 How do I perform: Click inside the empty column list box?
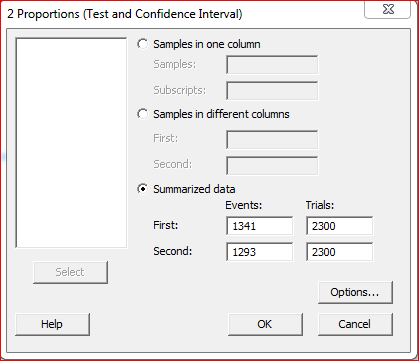click(71, 143)
